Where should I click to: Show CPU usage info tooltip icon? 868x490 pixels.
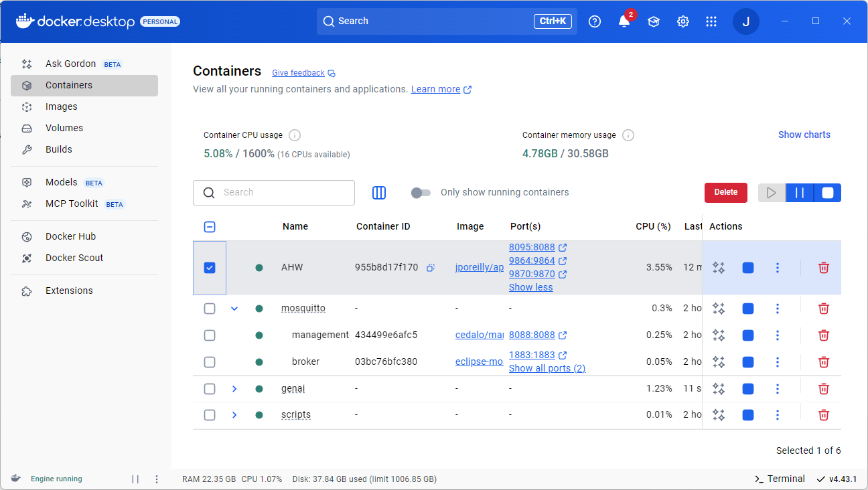tap(294, 135)
